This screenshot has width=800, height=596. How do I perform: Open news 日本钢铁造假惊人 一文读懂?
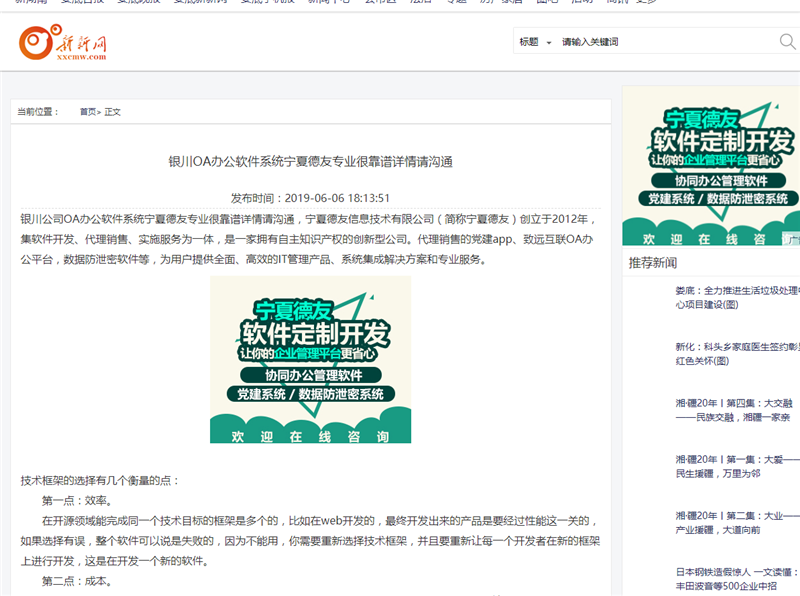[737, 579]
